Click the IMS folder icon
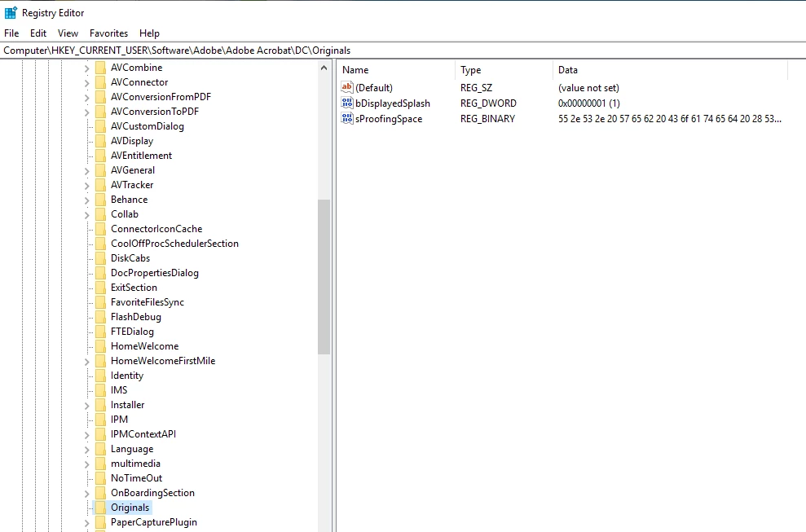Viewport: 806px width, 532px height. [101, 390]
